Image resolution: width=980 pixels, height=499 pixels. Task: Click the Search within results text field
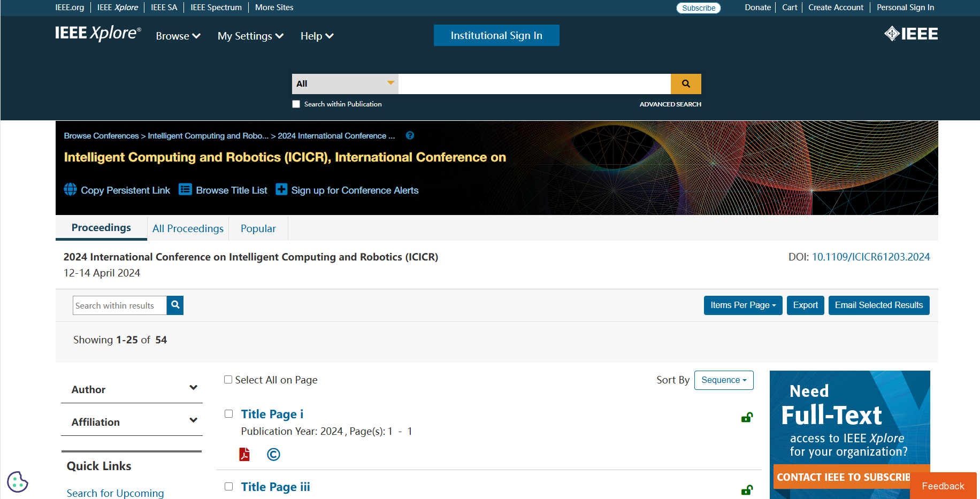point(119,305)
